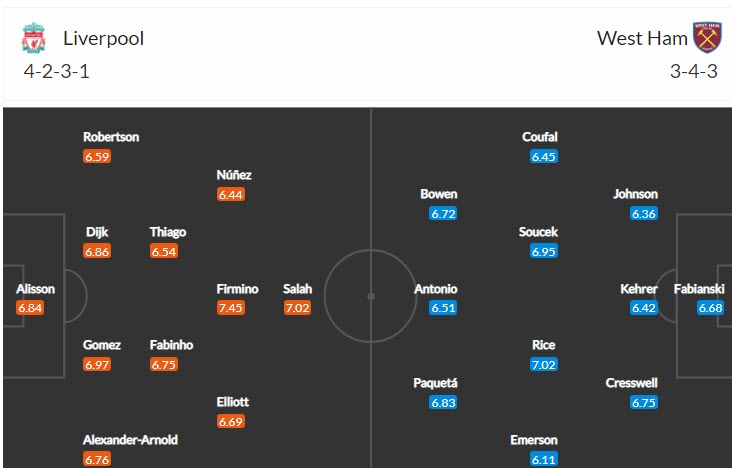The width and height of the screenshot is (732, 468).
Task: Click Emerson's 6.11 rating badge
Action: pos(544,459)
